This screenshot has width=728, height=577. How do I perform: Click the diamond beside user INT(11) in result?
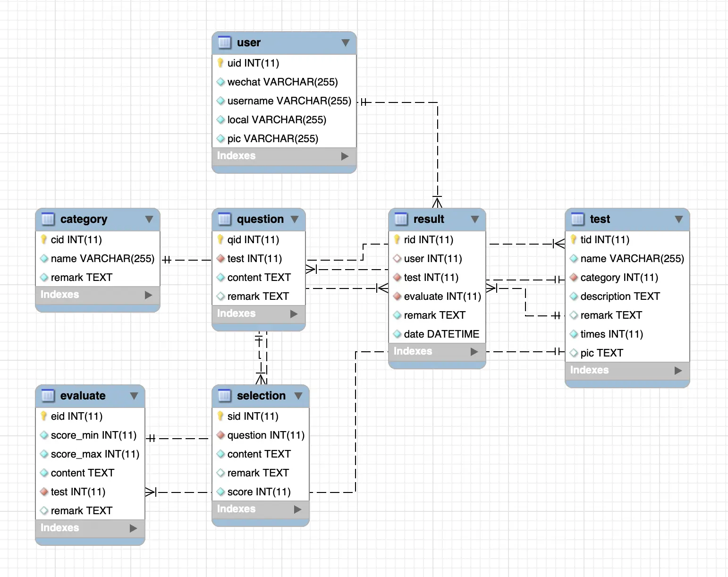[397, 258]
